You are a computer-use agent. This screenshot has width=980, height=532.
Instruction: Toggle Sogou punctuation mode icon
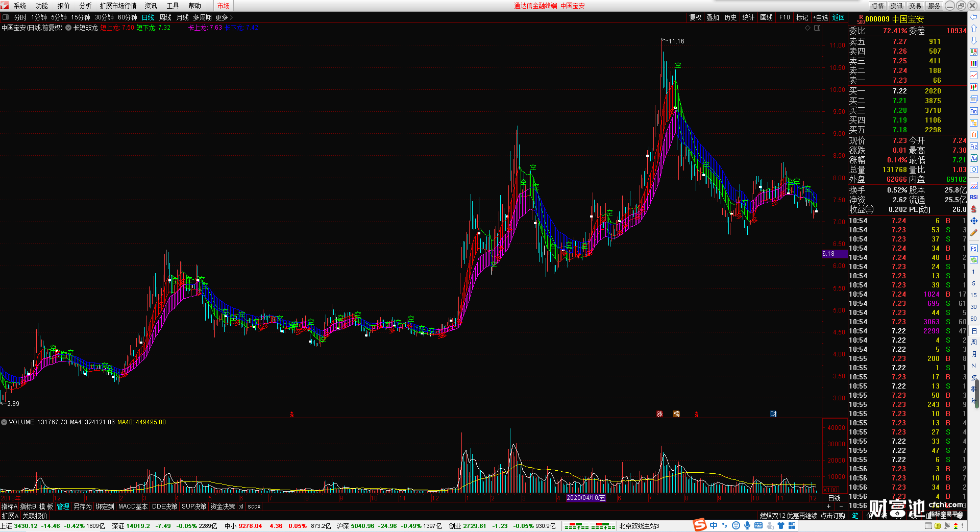(725, 525)
